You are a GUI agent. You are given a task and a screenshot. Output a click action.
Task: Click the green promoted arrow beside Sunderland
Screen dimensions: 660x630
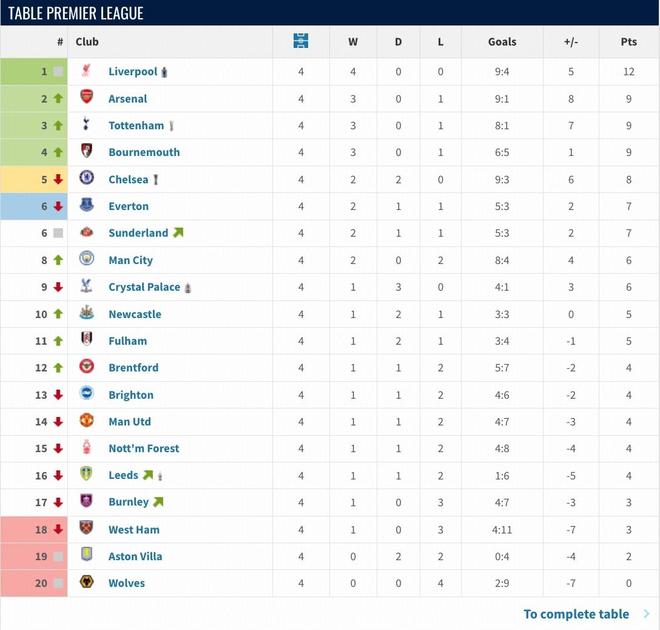point(178,233)
